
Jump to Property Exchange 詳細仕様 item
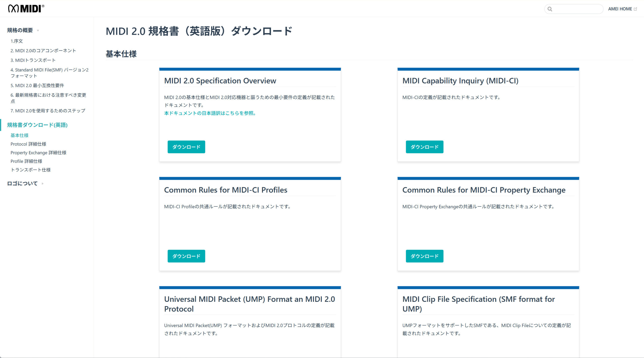click(x=38, y=153)
